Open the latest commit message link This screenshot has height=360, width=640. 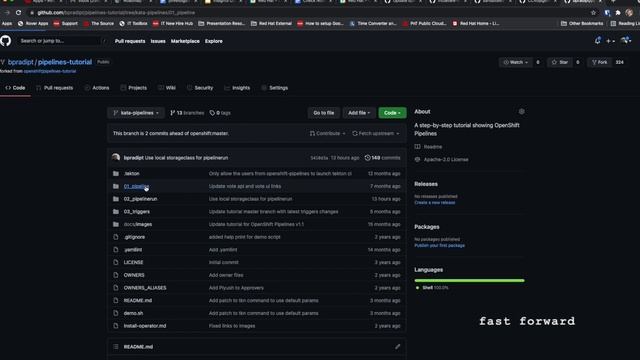tap(187, 158)
